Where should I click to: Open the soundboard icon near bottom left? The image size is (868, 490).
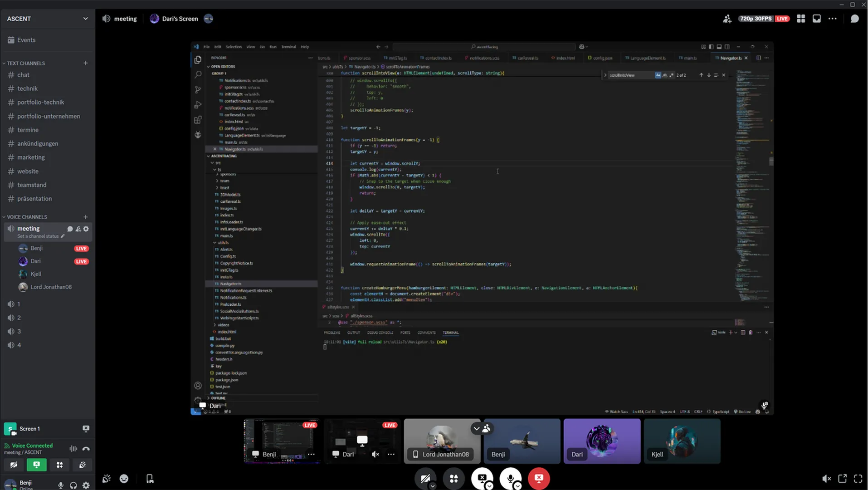click(82, 465)
